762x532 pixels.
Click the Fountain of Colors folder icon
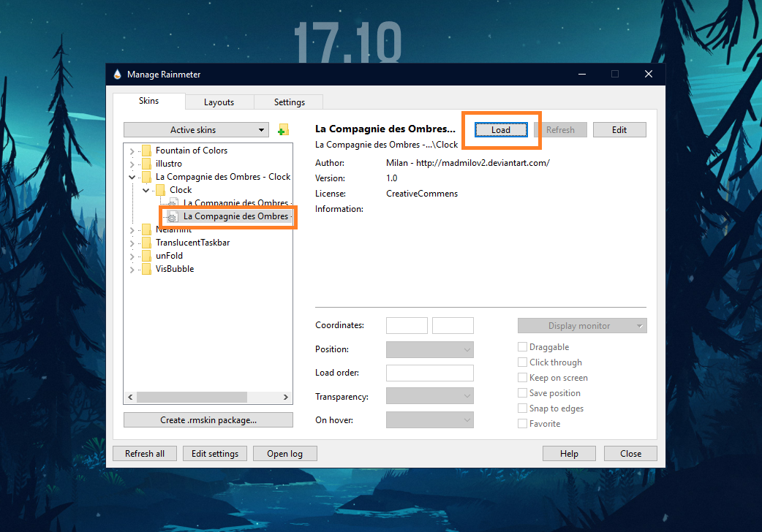[146, 151]
